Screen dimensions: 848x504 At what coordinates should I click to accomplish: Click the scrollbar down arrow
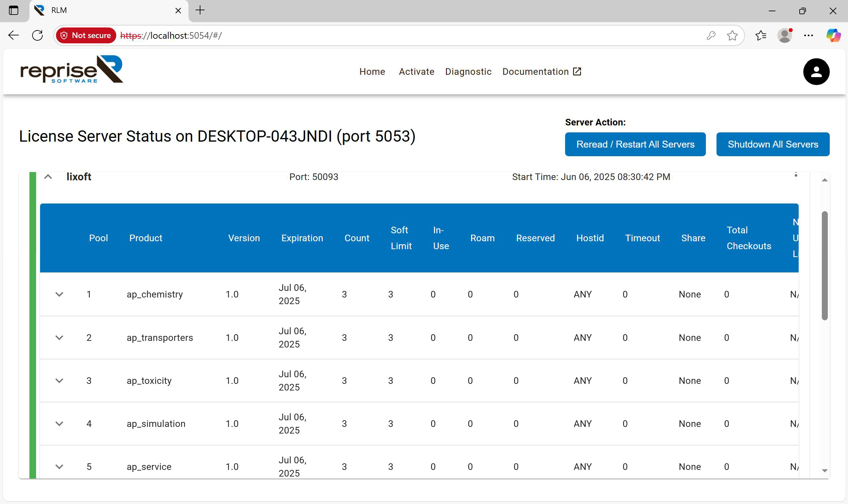(824, 471)
